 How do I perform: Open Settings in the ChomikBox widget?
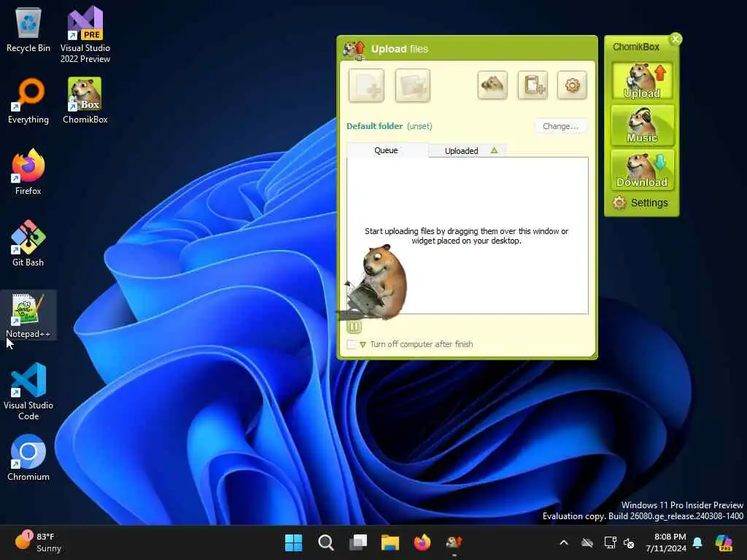pos(640,203)
